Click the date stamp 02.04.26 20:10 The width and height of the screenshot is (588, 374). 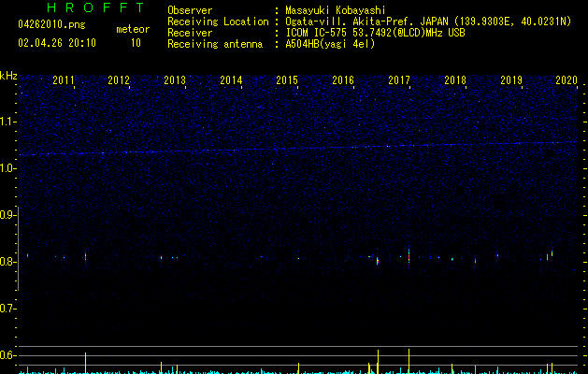point(57,43)
